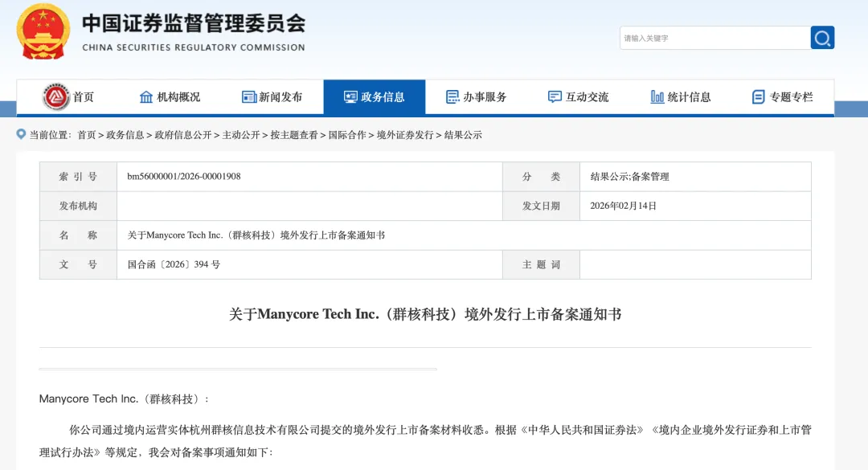Image resolution: width=868 pixels, height=470 pixels.
Task: Open the 专题专栏 navigation tab
Action: [783, 97]
